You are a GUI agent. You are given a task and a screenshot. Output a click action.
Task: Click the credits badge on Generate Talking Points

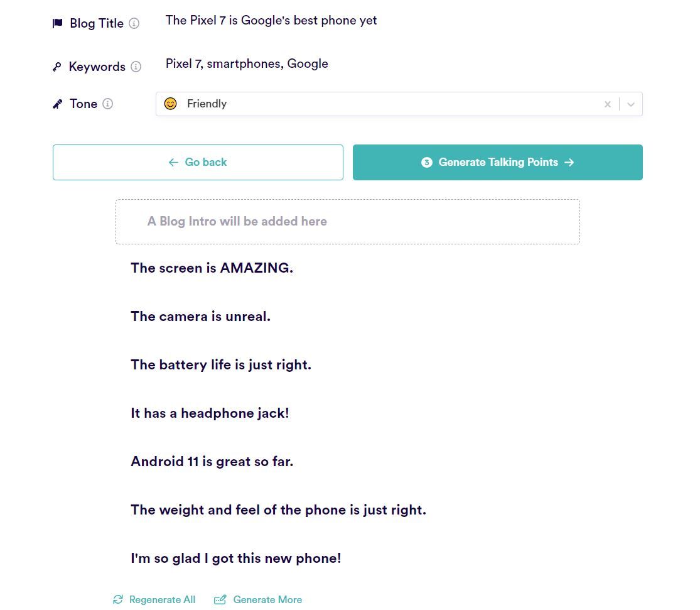[x=427, y=162]
